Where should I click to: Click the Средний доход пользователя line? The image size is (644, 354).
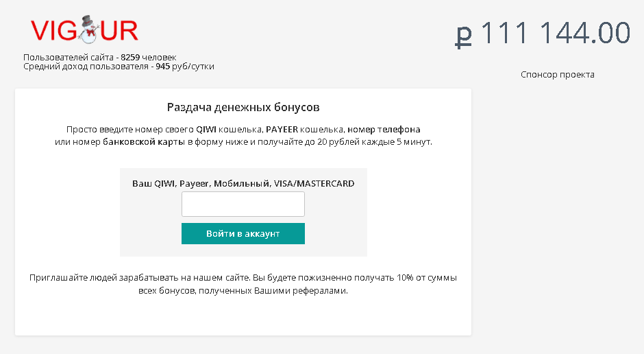[119, 67]
